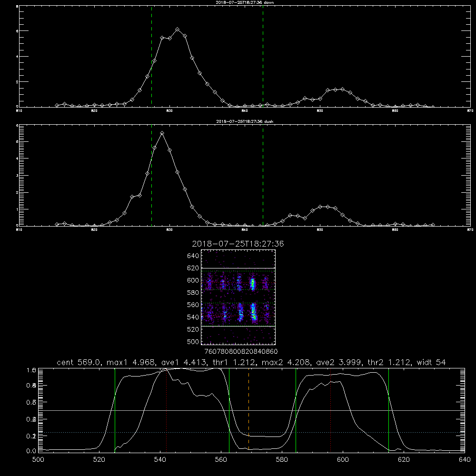Select the 'thr1 1.212' value
The width and height of the screenshot is (476, 476).
233,362
